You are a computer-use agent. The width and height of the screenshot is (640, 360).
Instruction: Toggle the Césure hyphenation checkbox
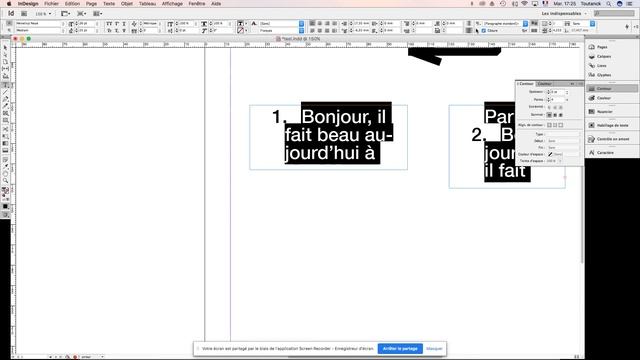484,31
